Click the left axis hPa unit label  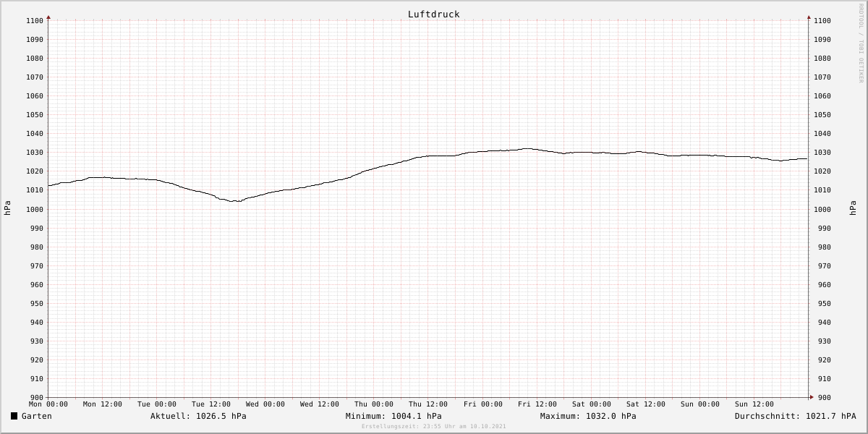pyautogui.click(x=7, y=208)
